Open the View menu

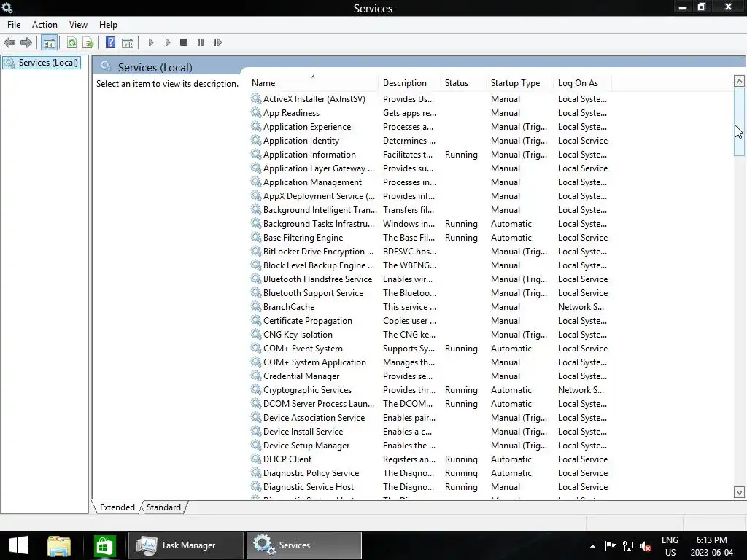(x=78, y=25)
